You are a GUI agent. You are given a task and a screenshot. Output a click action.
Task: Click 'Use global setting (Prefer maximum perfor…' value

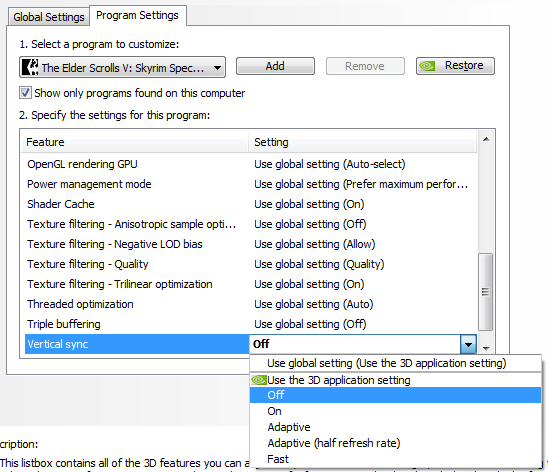click(361, 184)
